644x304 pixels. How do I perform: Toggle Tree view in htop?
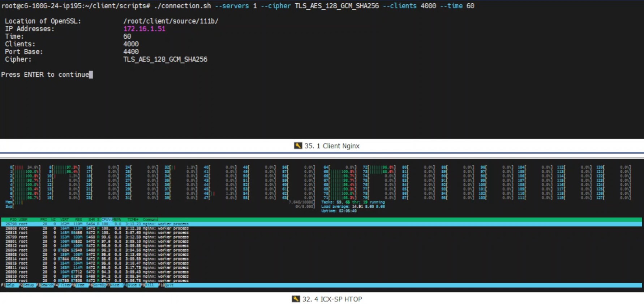80,285
